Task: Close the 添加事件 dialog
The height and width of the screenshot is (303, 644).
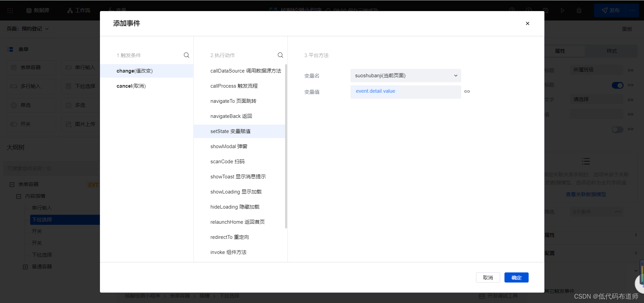Action: point(528,24)
